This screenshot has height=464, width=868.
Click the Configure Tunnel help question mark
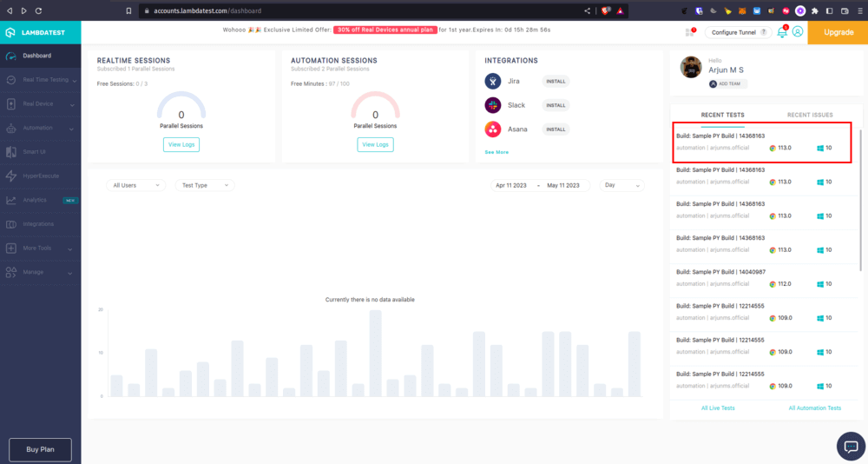point(764,33)
